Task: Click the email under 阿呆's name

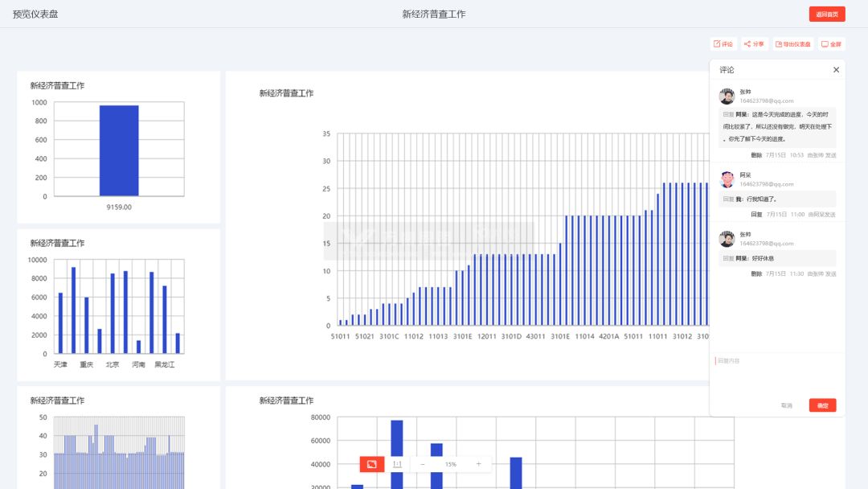Action: point(767,184)
